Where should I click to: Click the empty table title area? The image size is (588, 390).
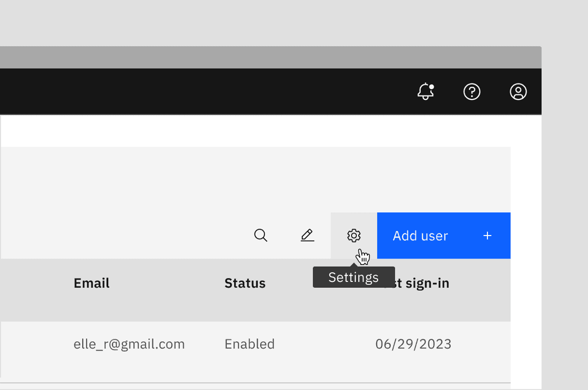click(x=204, y=178)
